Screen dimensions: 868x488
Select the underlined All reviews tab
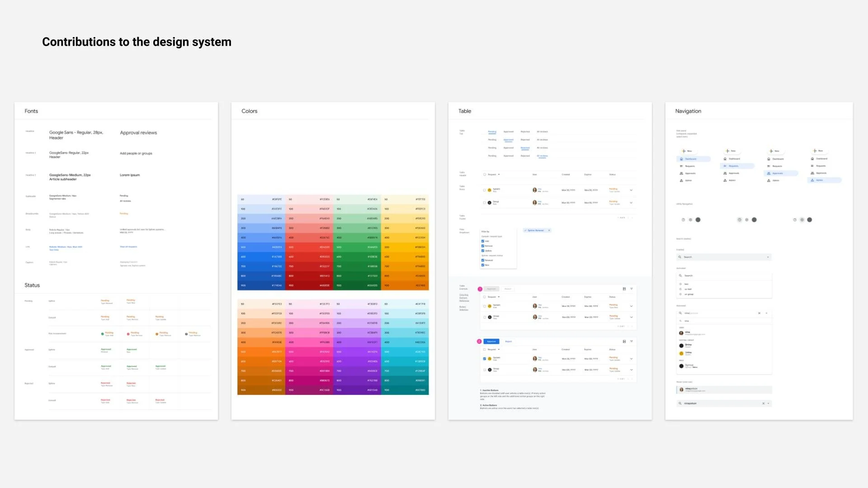pos(542,156)
